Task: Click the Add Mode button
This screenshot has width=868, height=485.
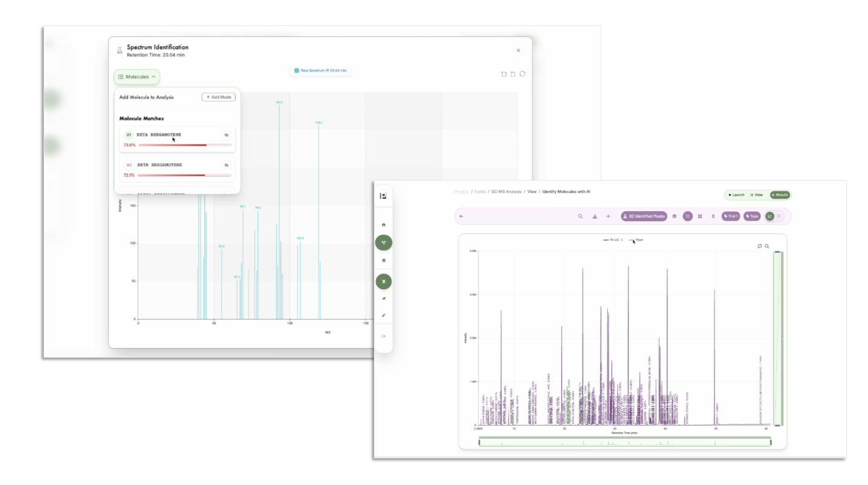Action: [x=218, y=97]
